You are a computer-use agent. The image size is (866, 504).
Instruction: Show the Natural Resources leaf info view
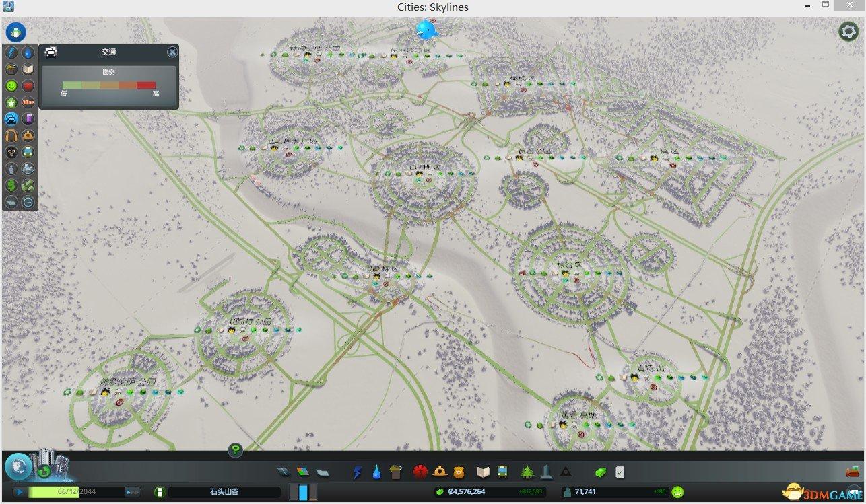pos(28,185)
